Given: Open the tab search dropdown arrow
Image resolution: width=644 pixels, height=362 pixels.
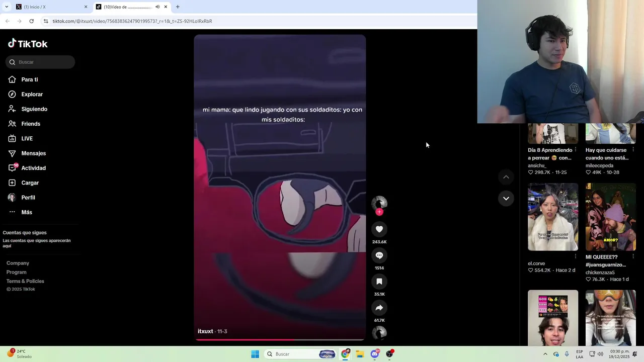Looking at the screenshot, I should 7,7.
